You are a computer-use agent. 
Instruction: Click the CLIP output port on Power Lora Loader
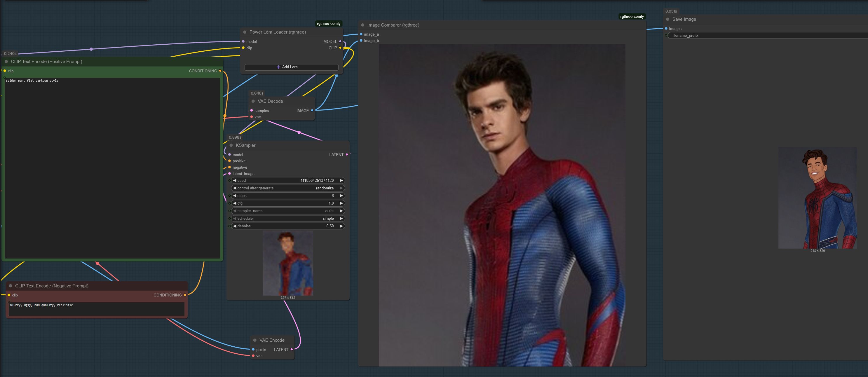[340, 48]
